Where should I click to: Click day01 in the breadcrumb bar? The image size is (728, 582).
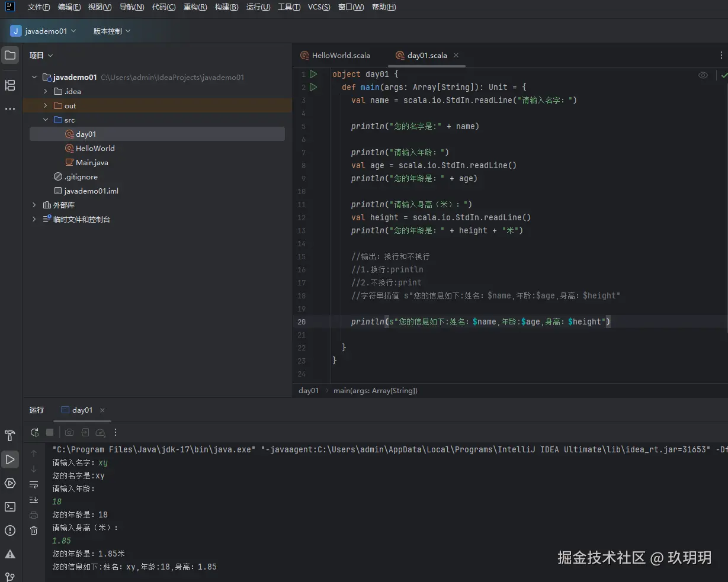coord(309,390)
